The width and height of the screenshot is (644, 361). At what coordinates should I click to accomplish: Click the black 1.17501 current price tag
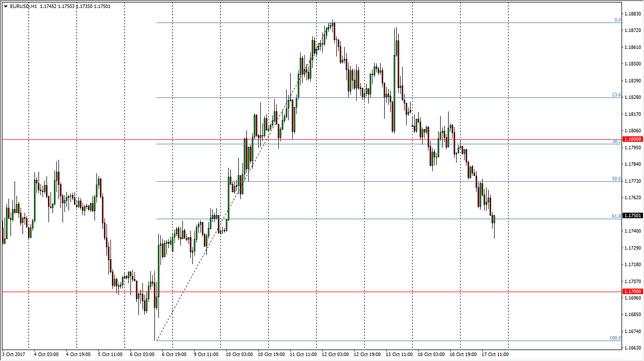[633, 216]
